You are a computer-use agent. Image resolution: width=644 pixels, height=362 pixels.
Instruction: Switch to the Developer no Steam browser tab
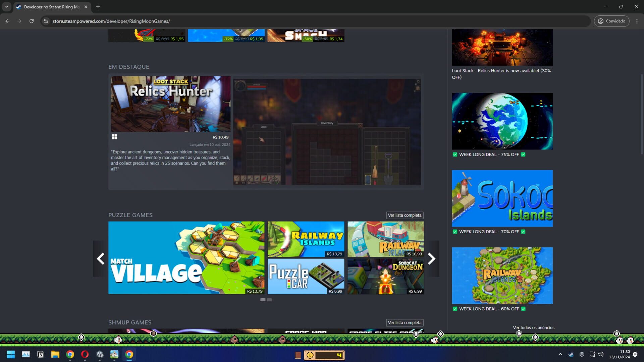coord(50,7)
